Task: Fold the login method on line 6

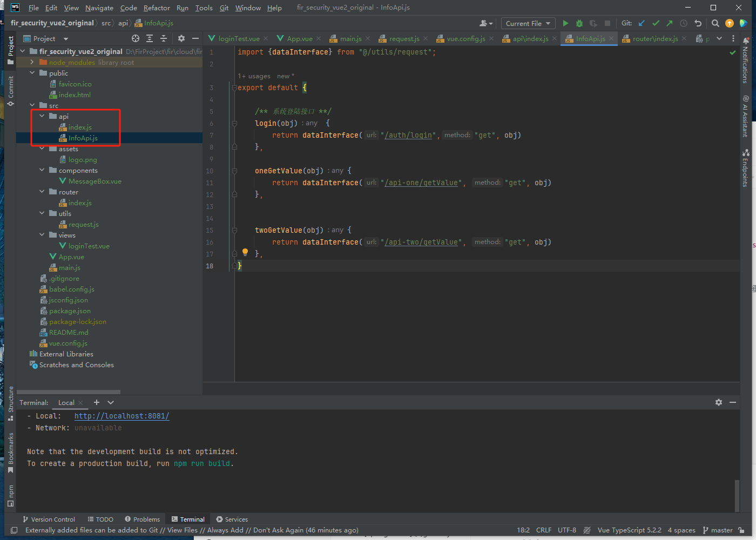Action: point(234,124)
